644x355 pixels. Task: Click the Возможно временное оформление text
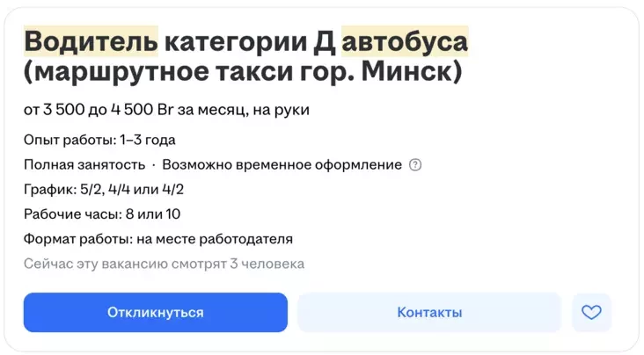pyautogui.click(x=282, y=165)
